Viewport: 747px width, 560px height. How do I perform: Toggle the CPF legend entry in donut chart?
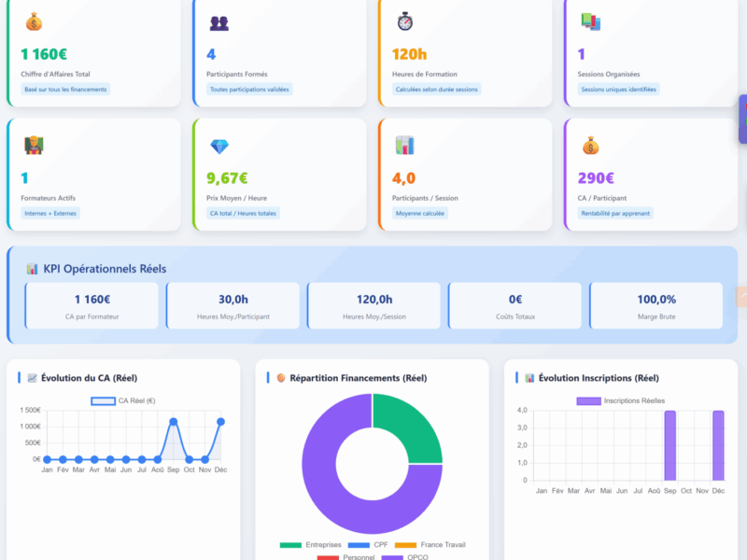tap(370, 545)
